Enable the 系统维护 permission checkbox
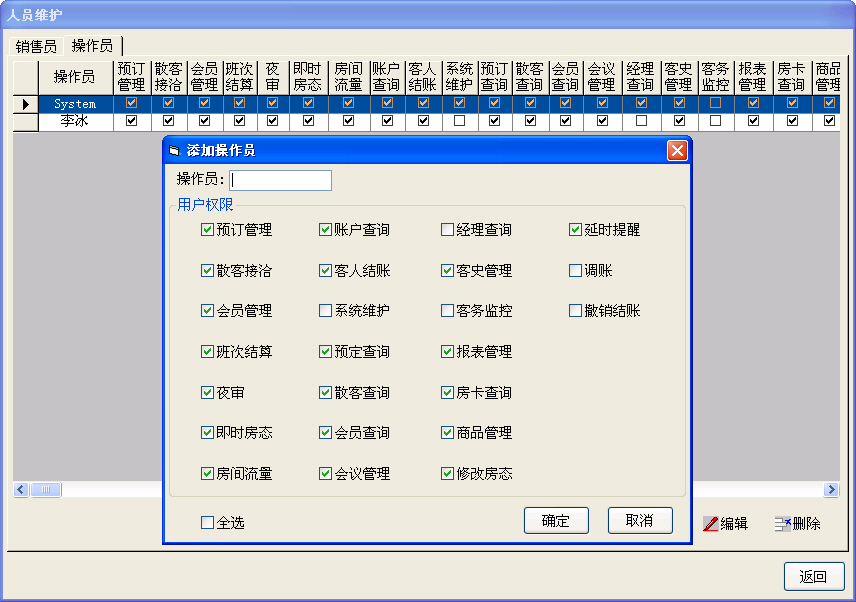 coord(325,311)
